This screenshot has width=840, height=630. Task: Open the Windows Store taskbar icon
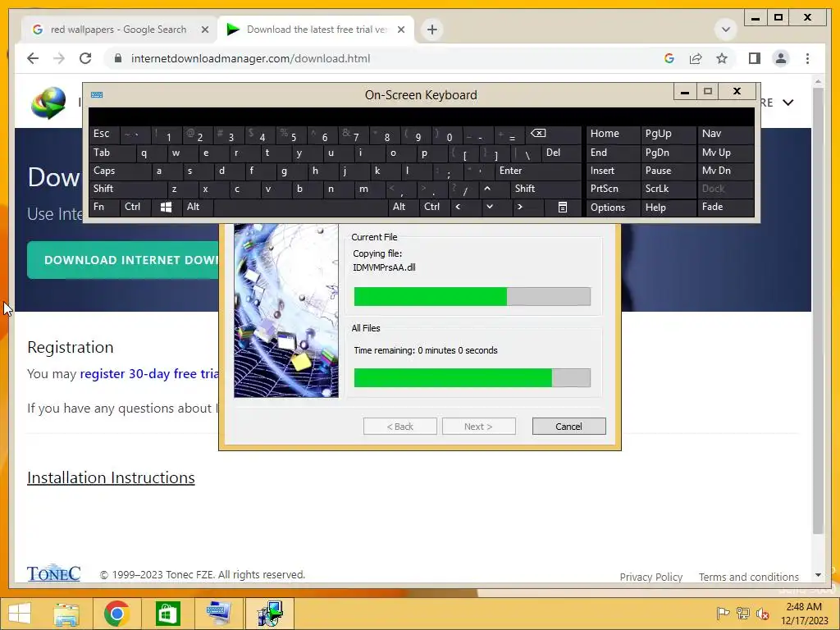[167, 614]
